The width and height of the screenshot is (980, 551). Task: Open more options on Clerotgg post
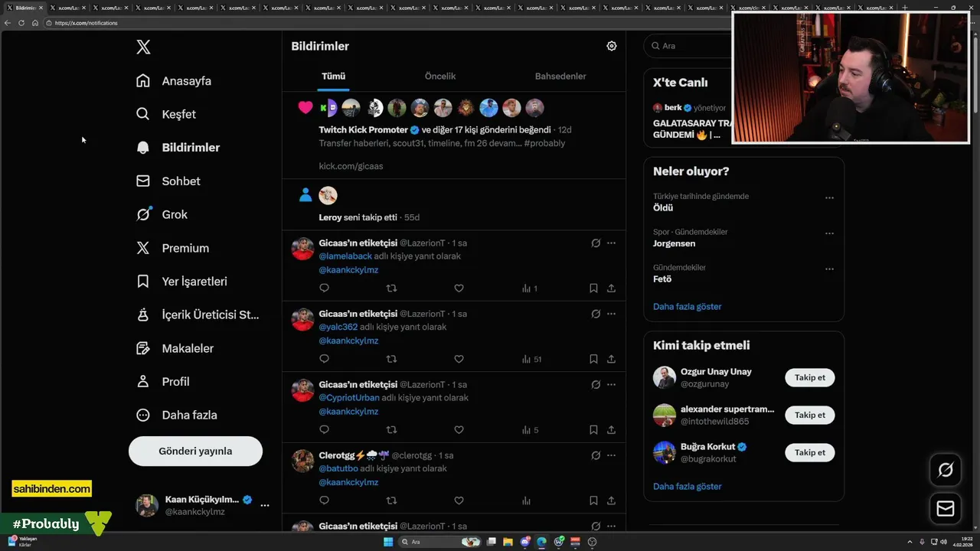tap(611, 455)
